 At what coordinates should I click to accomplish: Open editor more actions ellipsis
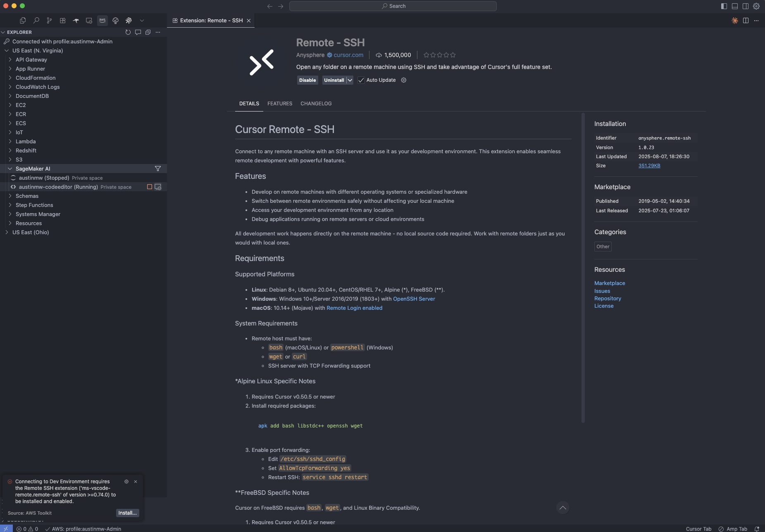click(x=756, y=21)
